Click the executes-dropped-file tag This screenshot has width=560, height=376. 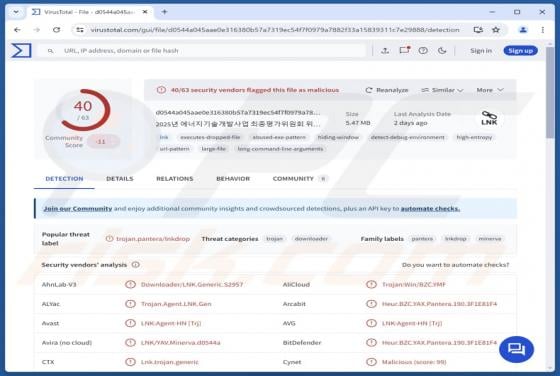210,137
